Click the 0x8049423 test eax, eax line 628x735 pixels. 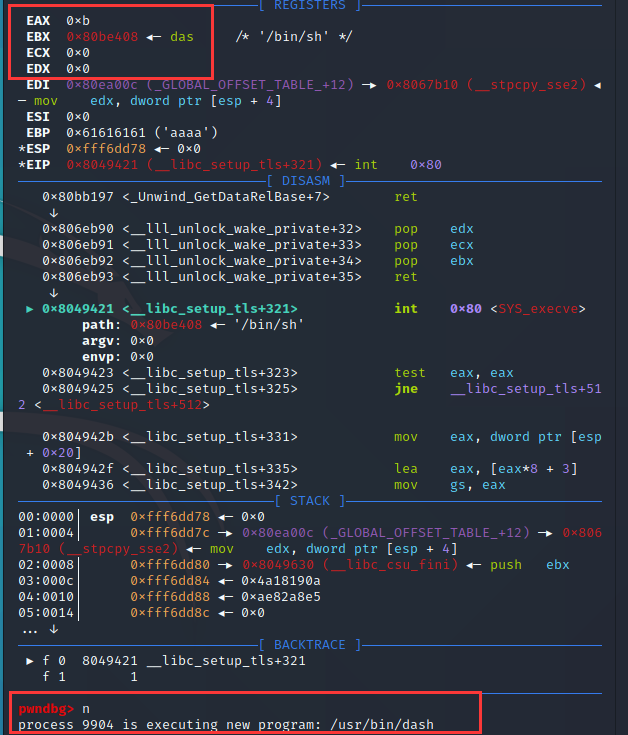click(278, 373)
